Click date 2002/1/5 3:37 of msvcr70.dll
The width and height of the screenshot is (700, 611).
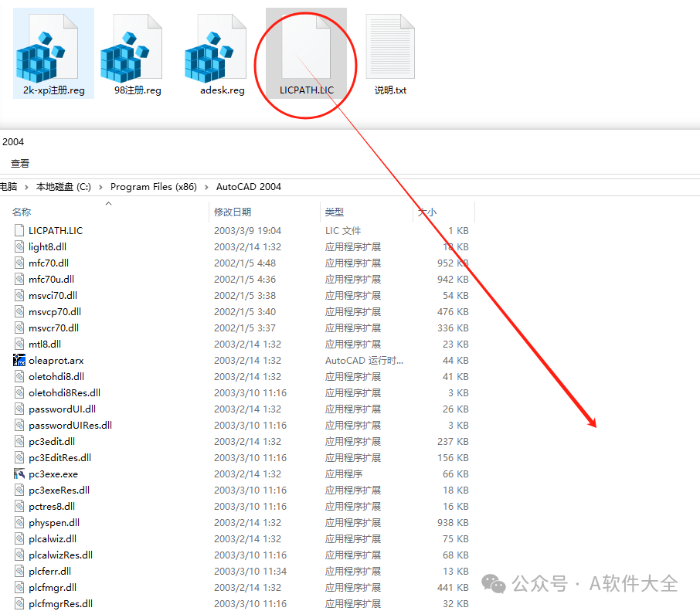pyautogui.click(x=245, y=328)
